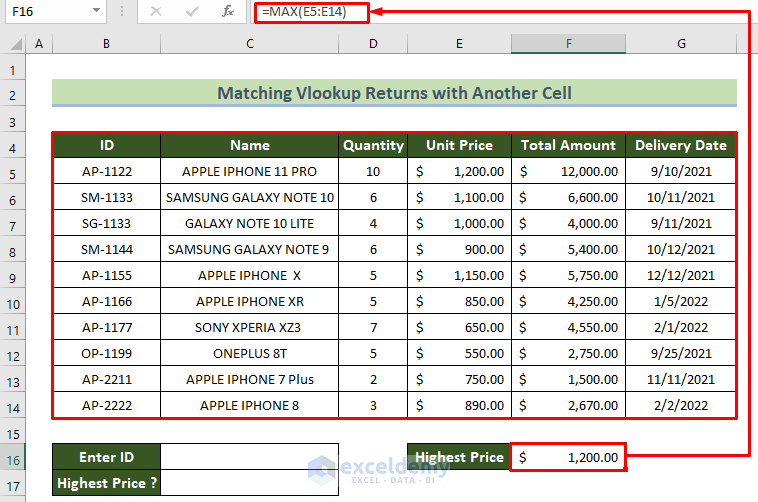Select cell with ID AP-1155
This screenshot has height=502, width=758.
[106, 276]
